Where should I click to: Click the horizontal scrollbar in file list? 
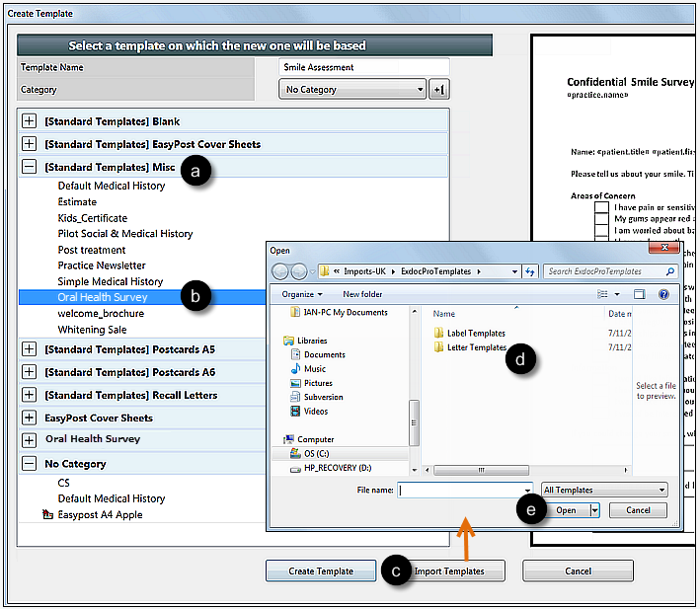pos(481,470)
